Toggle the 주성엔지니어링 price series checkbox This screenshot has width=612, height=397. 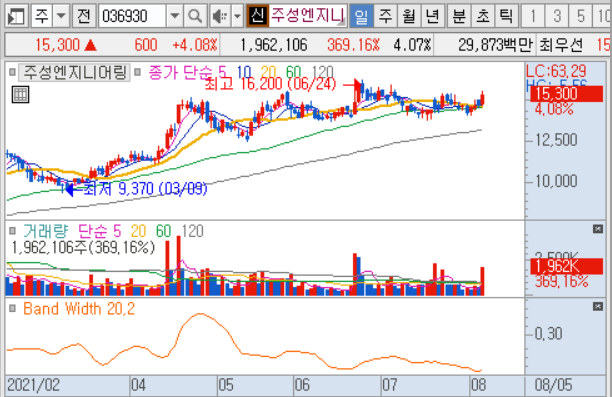coord(12,72)
